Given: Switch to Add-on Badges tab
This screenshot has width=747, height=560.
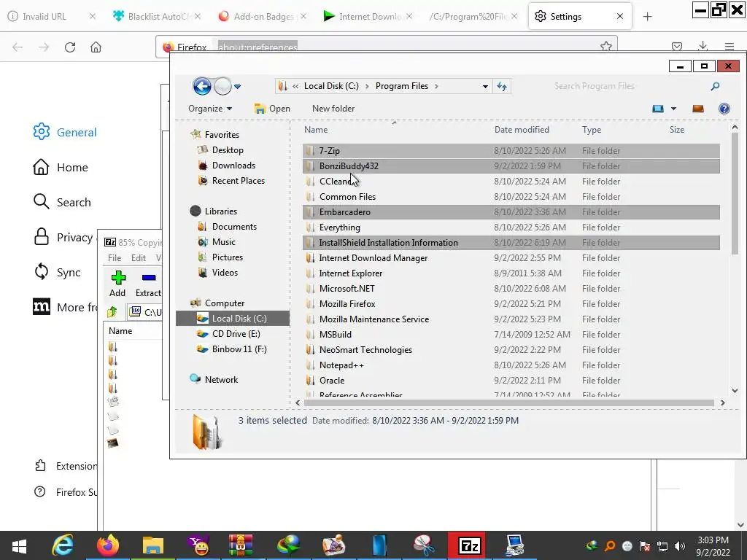Looking at the screenshot, I should [262, 17].
